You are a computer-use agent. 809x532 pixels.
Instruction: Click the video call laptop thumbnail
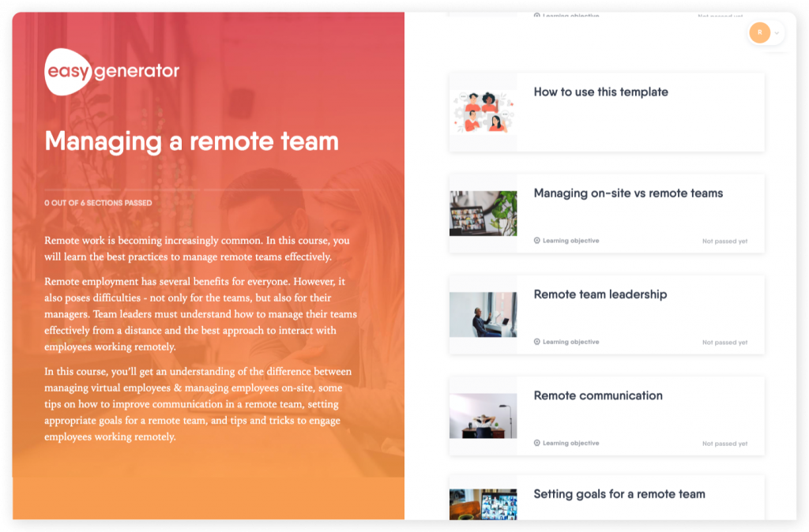click(483, 213)
